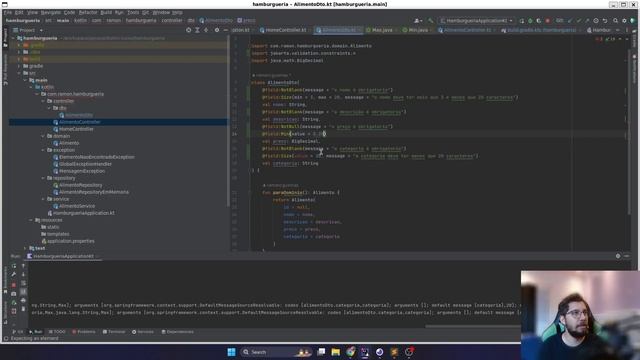Collapse the hamburgueria project root node
The width and height of the screenshot is (640, 360).
[x=13, y=38]
